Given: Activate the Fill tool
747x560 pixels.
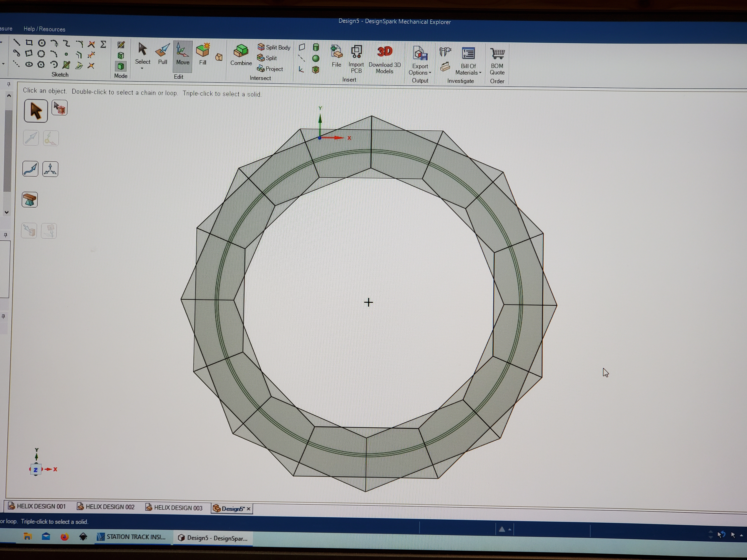Looking at the screenshot, I should (203, 54).
